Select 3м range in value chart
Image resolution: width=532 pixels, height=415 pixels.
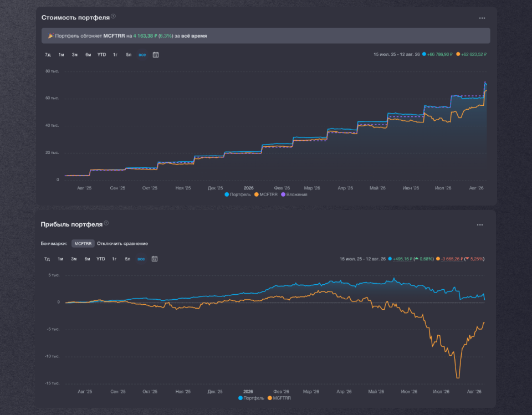click(75, 55)
